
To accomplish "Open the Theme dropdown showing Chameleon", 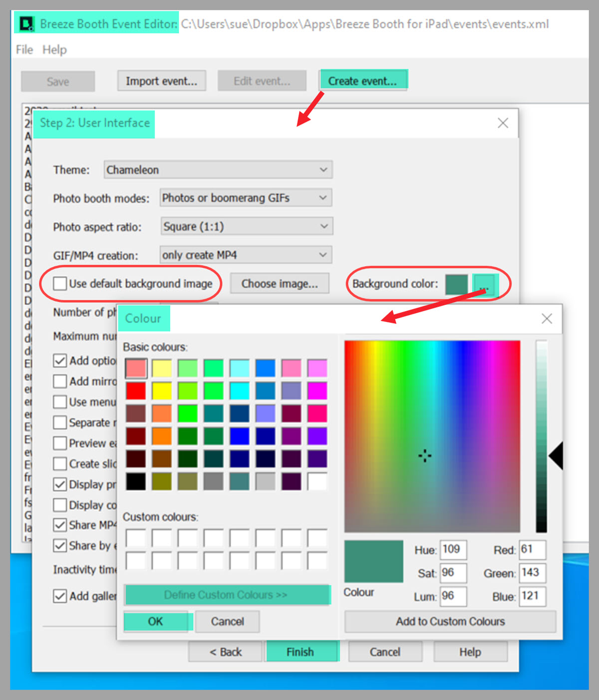I will [x=218, y=170].
